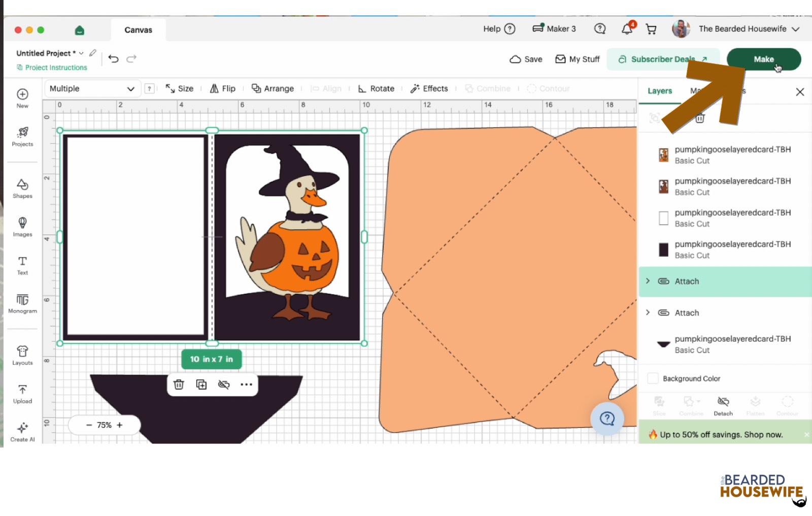Open the Flip menu
Viewport: 812px width, 516px height.
[x=223, y=88]
